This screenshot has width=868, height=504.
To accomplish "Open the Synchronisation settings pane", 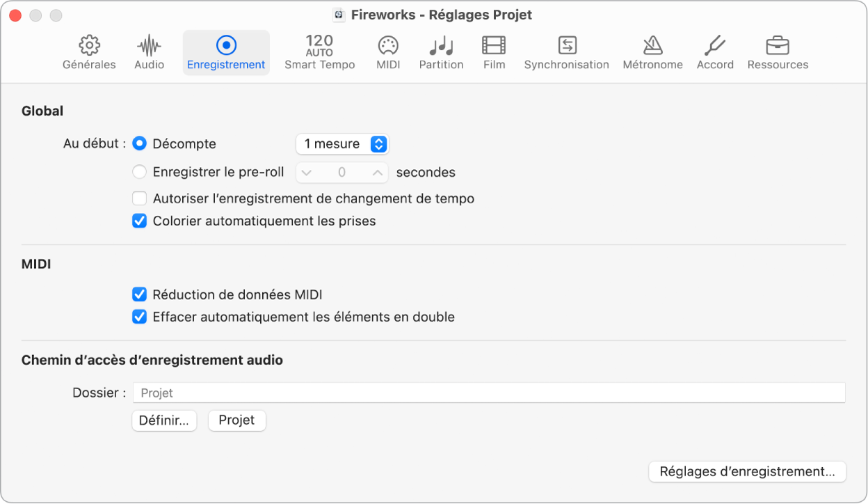I will (x=567, y=50).
